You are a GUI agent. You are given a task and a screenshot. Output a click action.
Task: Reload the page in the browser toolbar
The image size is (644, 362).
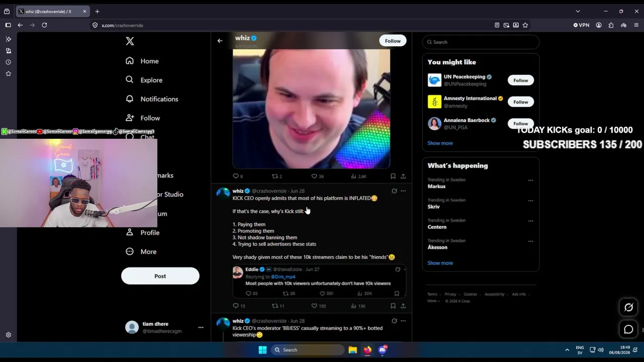pos(44,25)
